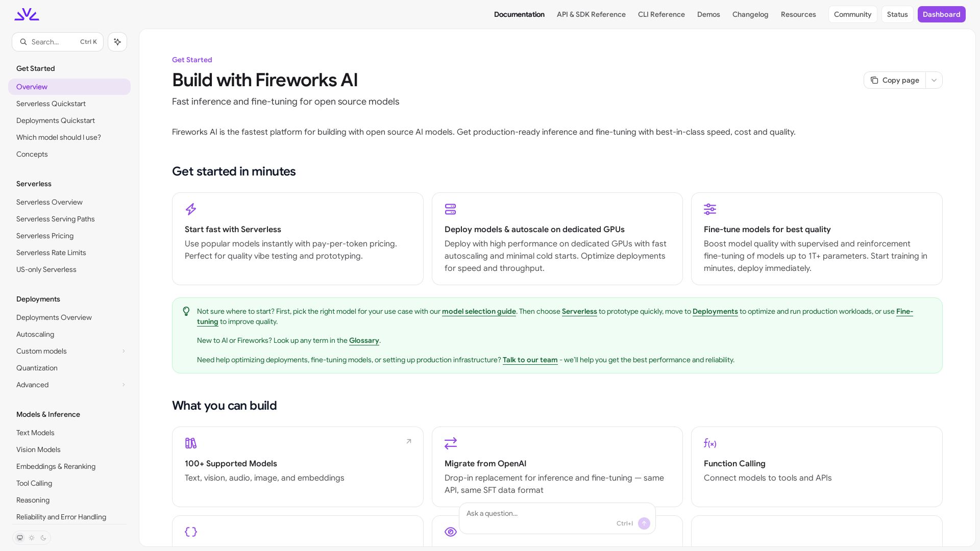Click the fine-tune sliders icon
This screenshot has height=551, width=980.
[x=710, y=209]
